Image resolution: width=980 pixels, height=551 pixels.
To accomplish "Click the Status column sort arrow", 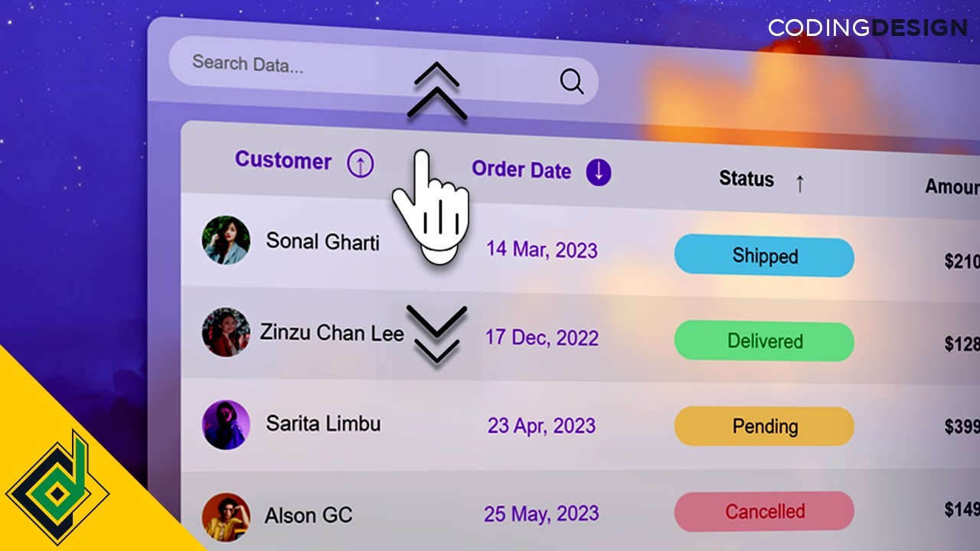I will [x=800, y=183].
